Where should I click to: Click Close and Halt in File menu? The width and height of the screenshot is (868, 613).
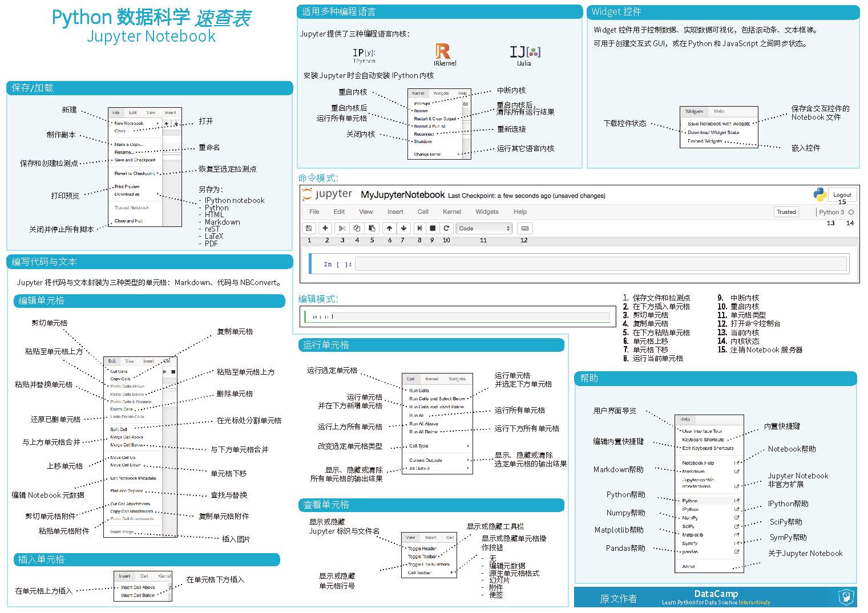tap(128, 221)
